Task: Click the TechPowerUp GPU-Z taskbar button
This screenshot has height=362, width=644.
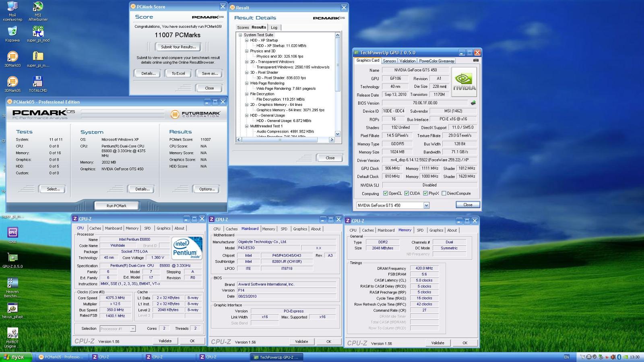Action: click(x=277, y=357)
